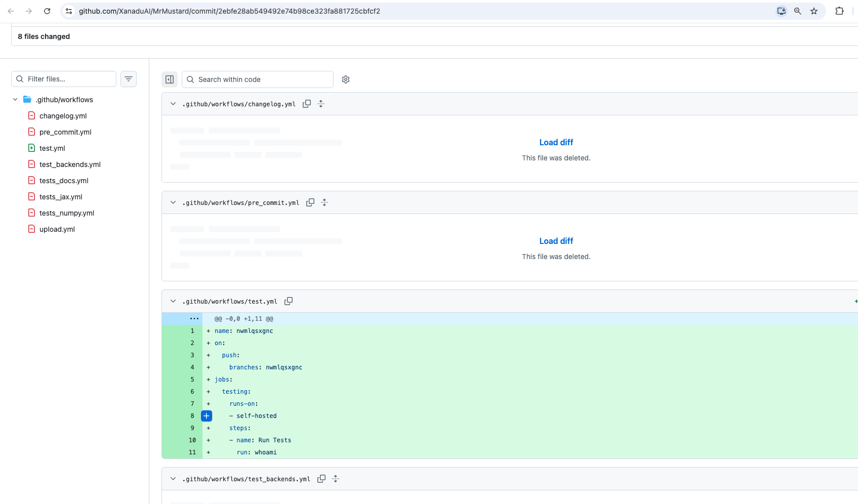Open the file filter options button
This screenshot has height=504, width=858.
pyautogui.click(x=129, y=79)
